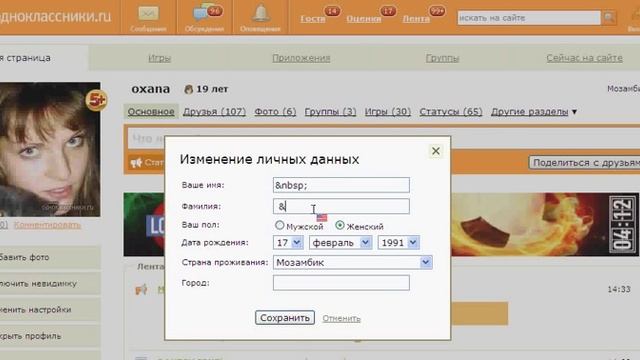Screen dimensions: 640x360
Task: Click the oxana profile photo
Action: (x=50, y=149)
